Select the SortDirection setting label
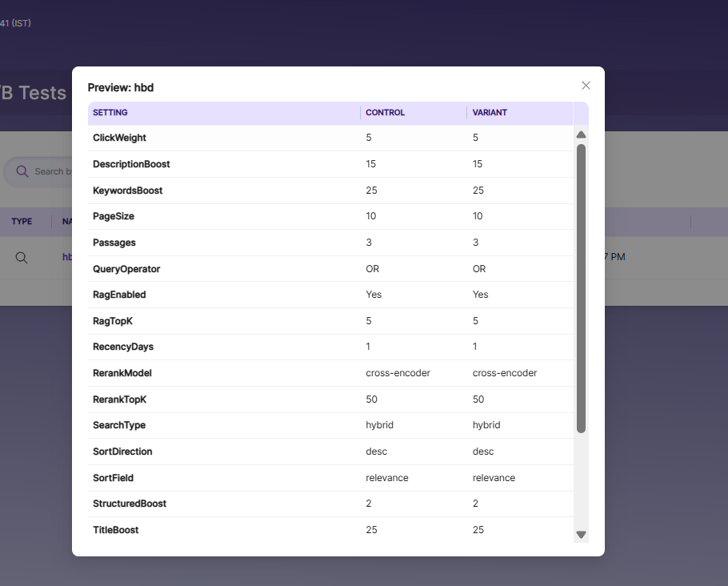728x586 pixels. pyautogui.click(x=122, y=452)
